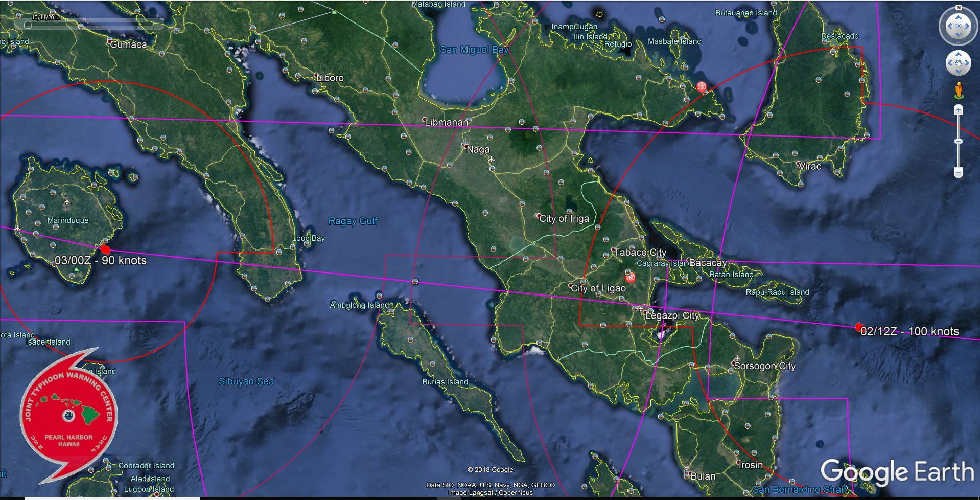Image resolution: width=980 pixels, height=500 pixels.
Task: Click the eye icon in look joystick
Action: [959, 26]
